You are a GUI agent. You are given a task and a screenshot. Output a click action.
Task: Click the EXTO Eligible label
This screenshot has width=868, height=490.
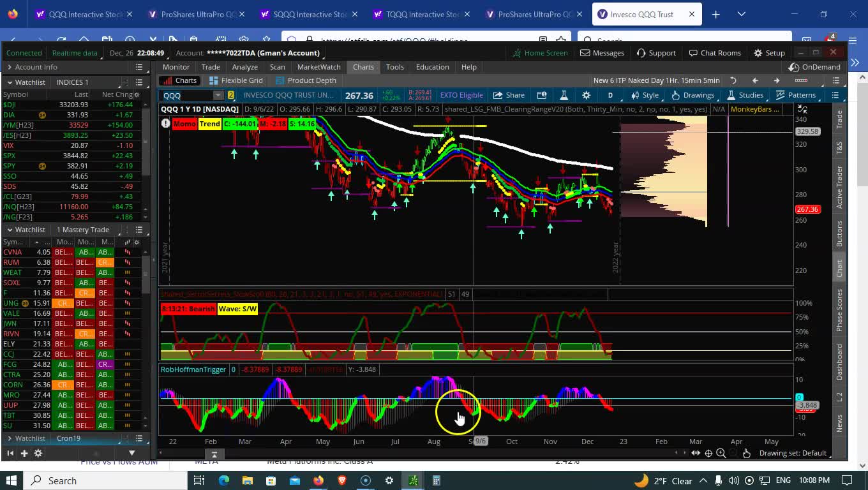461,95
